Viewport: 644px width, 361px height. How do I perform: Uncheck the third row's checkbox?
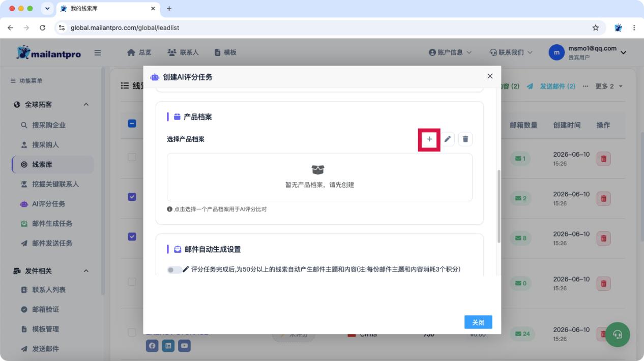(x=132, y=236)
